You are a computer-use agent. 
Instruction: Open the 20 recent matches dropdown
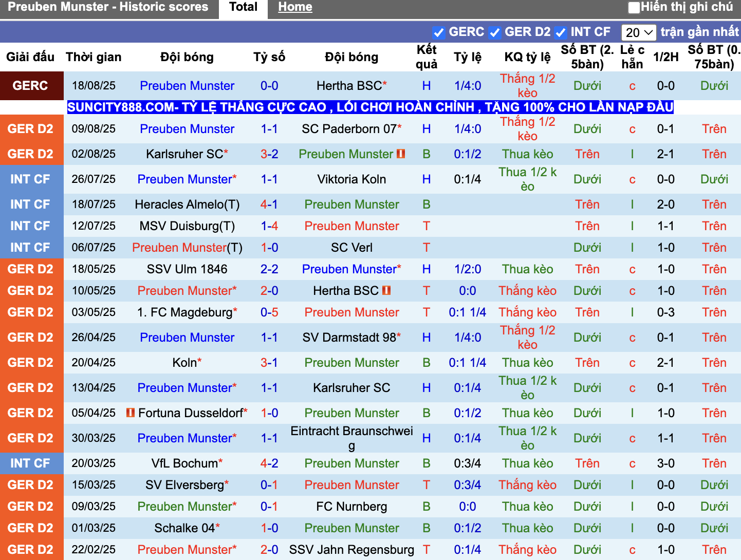639,32
